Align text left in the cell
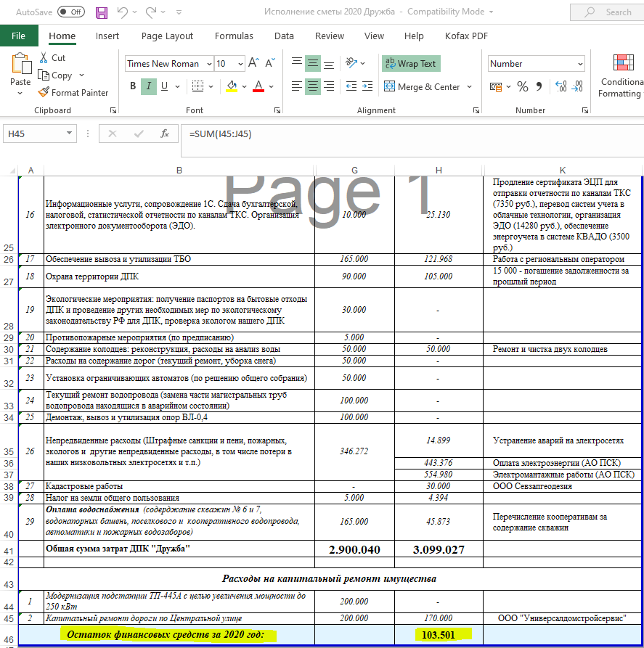 tap(296, 86)
